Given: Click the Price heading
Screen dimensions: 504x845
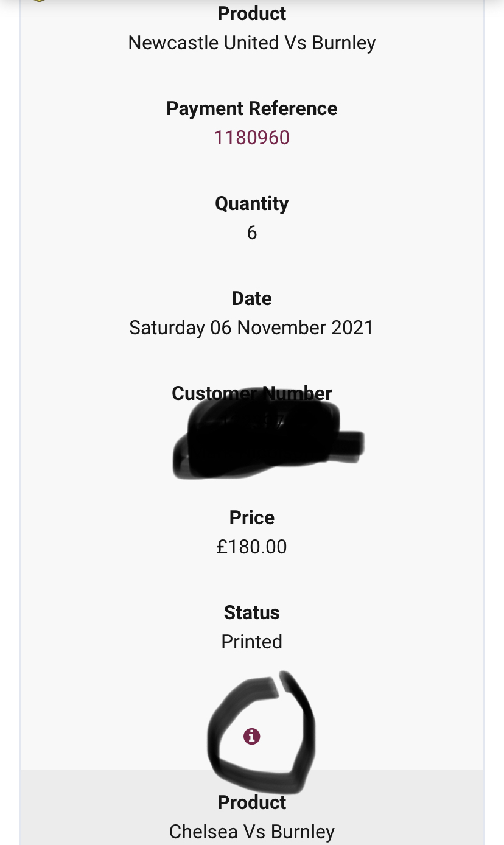Looking at the screenshot, I should [251, 517].
